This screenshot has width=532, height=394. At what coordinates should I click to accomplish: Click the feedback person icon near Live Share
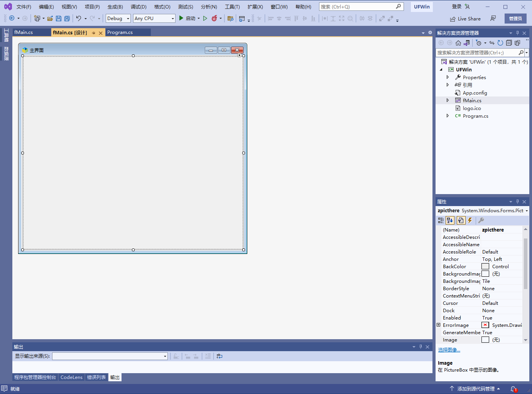tap(493, 19)
